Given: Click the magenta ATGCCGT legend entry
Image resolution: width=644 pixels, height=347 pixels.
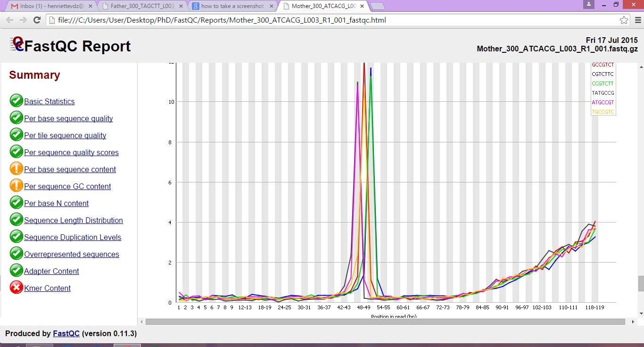Looking at the screenshot, I should [x=603, y=102].
